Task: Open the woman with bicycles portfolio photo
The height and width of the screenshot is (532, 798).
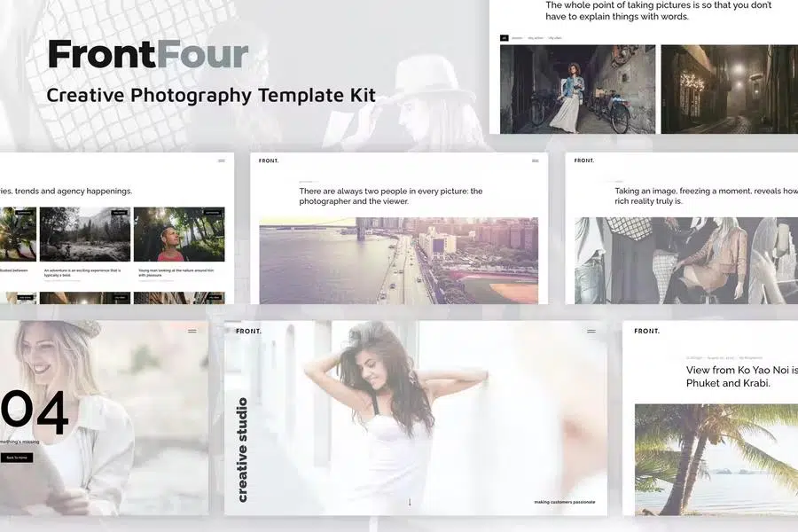Action: [x=577, y=89]
